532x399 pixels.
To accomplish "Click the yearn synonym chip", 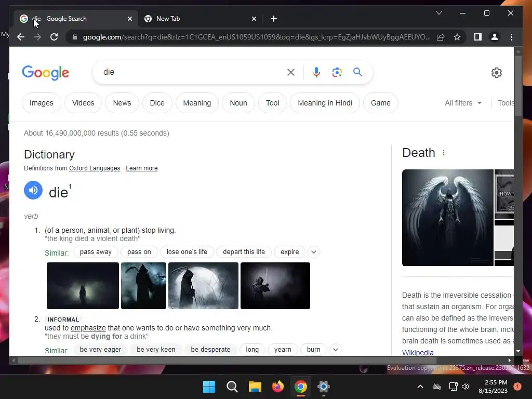I will [x=283, y=350].
